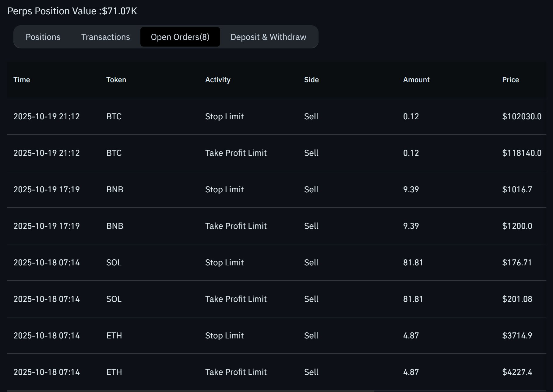Screen dimensions: 553x392
Task: Click the horizontal scrollbar below the table
Action: pos(191,391)
